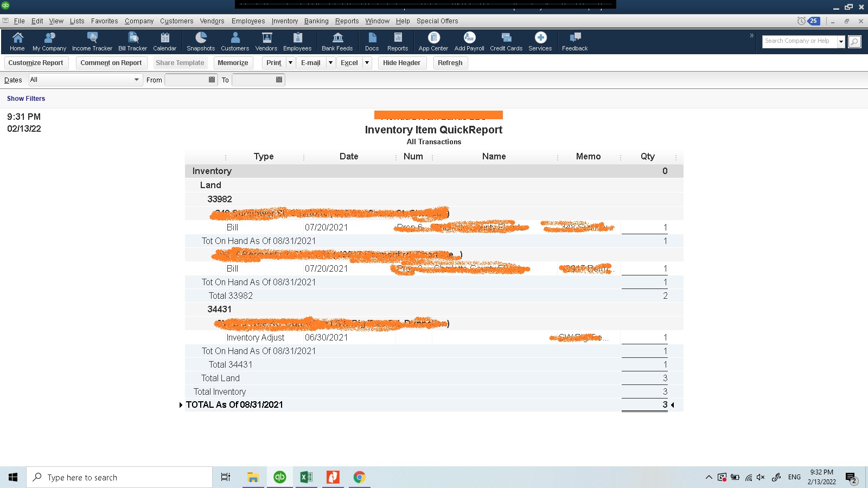Open the Reports menu
Viewport: 868px width, 488px height.
point(347,21)
